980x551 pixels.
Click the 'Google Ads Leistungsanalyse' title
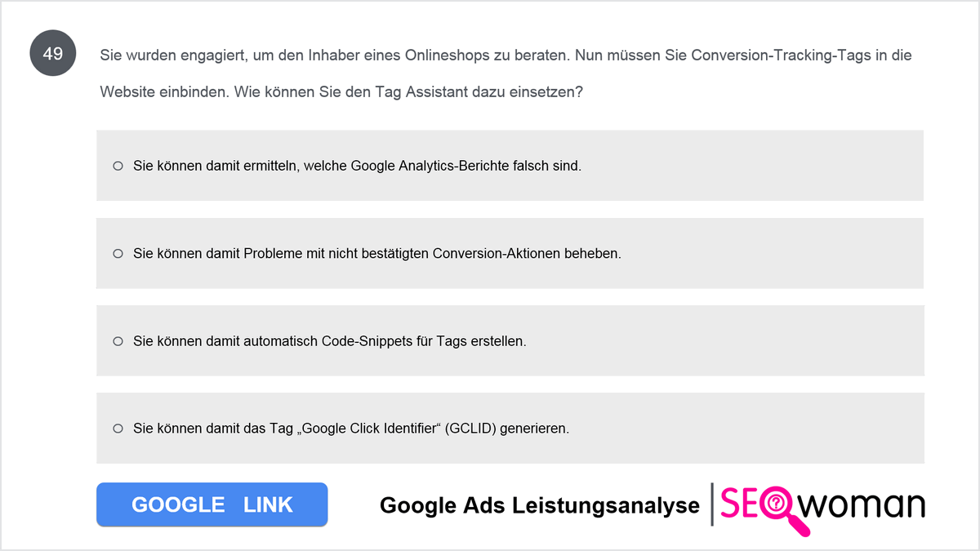[540, 506]
